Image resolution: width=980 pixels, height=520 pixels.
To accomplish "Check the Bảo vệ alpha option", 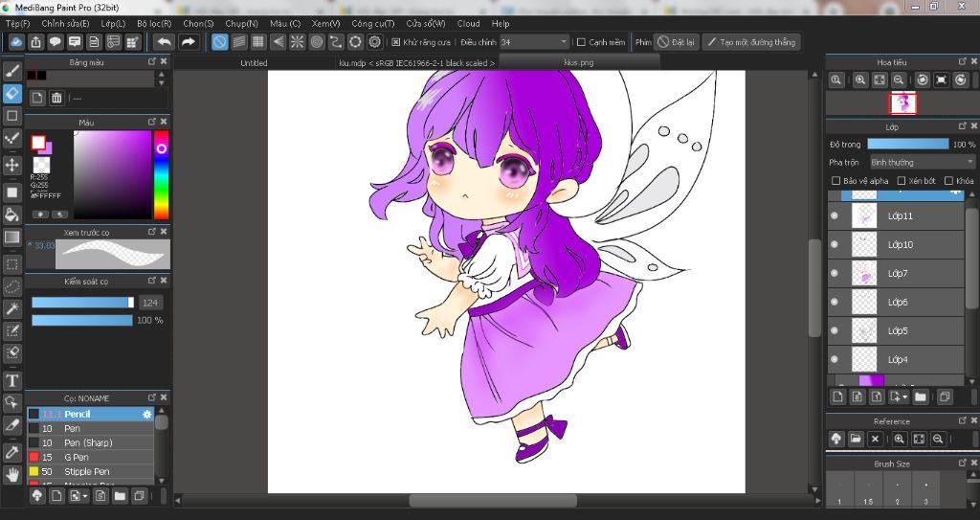I will tap(835, 181).
